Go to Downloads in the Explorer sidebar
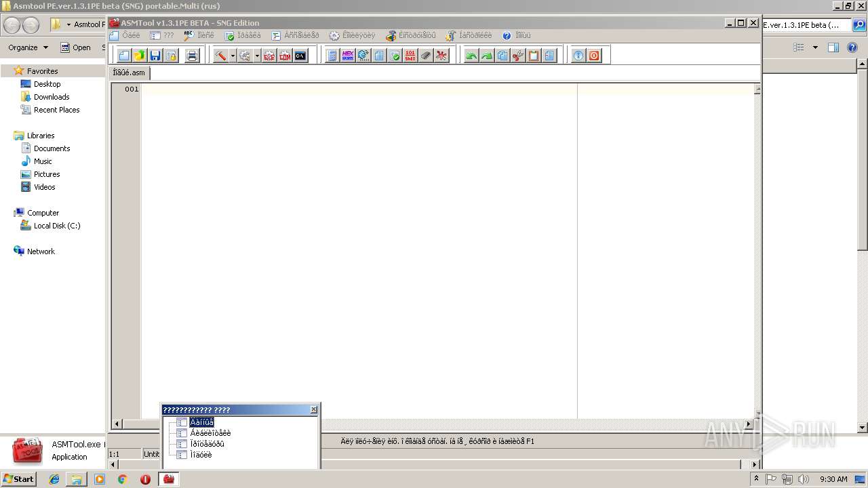Screen dimensions: 868x488 click(x=52, y=97)
